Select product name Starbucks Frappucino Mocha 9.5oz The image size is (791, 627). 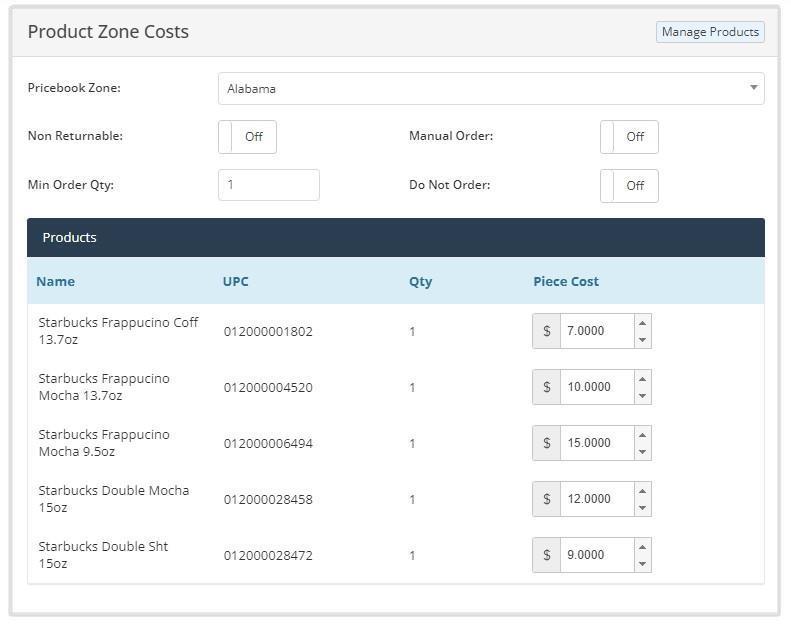coord(104,443)
